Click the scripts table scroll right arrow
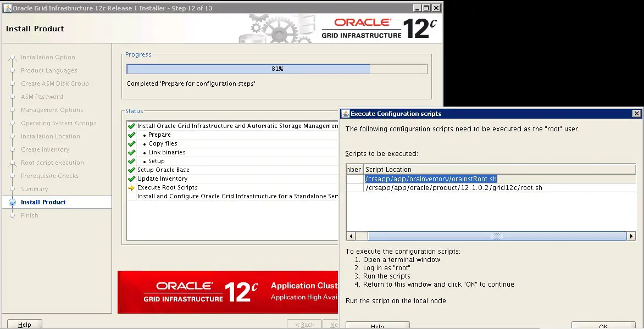This screenshot has width=644, height=329. 631,236
